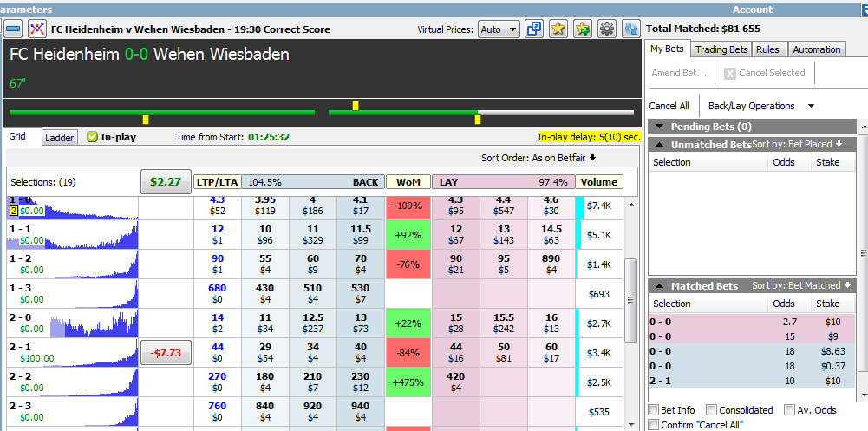Screen dimensions: 868x431
Task: Click Odds column header in Unmatched Bets
Action: click(x=783, y=162)
